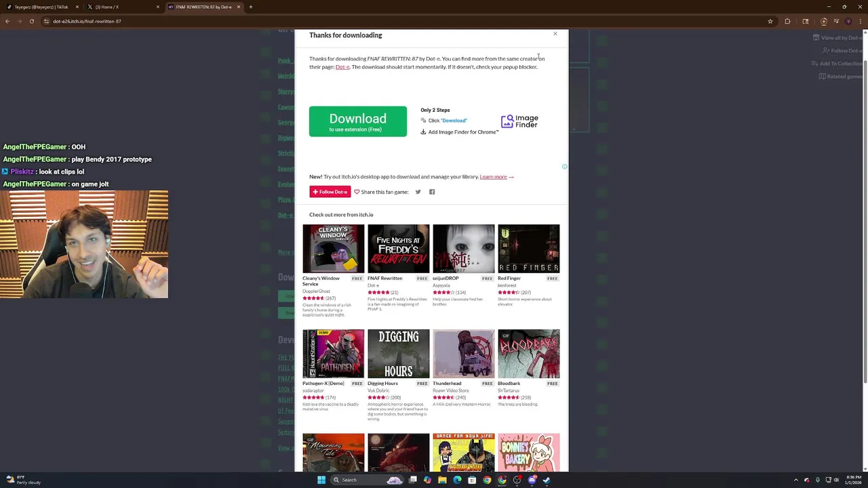Click the heart icon beside Share this fan game
The height and width of the screenshot is (488, 868).
(357, 192)
